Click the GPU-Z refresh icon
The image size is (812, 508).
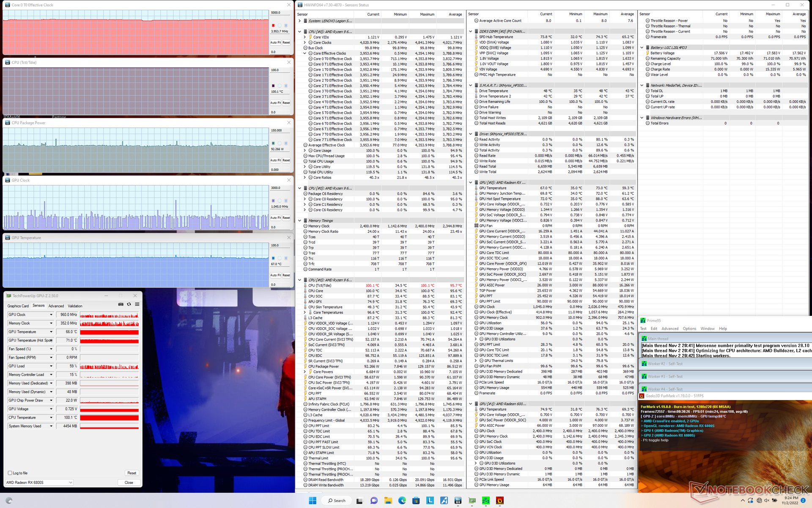[129, 304]
